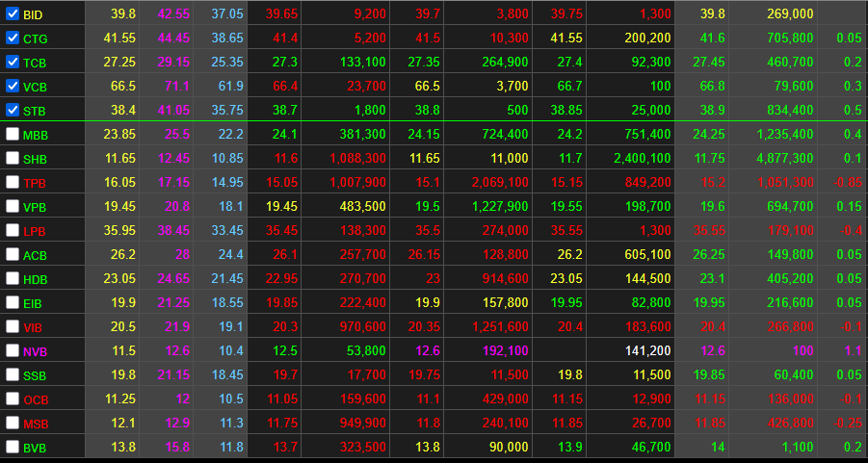The image size is (868, 463).
Task: Select ACB volume 605,100
Action: [647, 254]
